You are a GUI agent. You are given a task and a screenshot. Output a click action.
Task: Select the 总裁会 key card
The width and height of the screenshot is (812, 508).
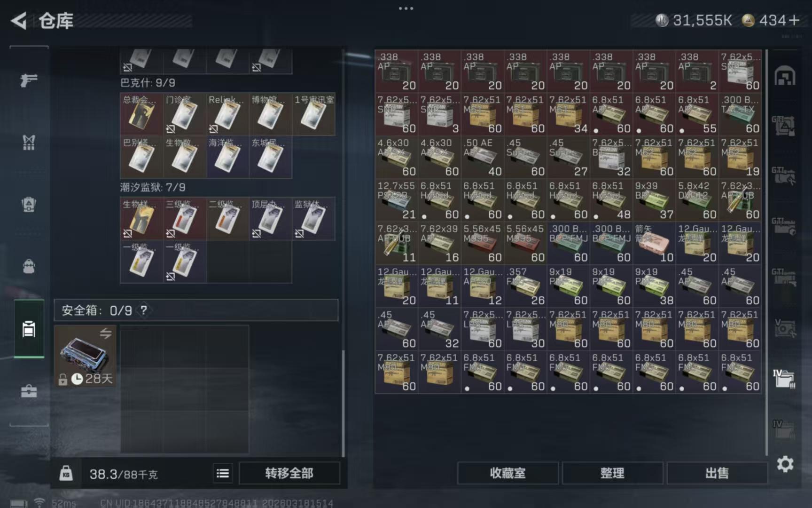pos(141,114)
